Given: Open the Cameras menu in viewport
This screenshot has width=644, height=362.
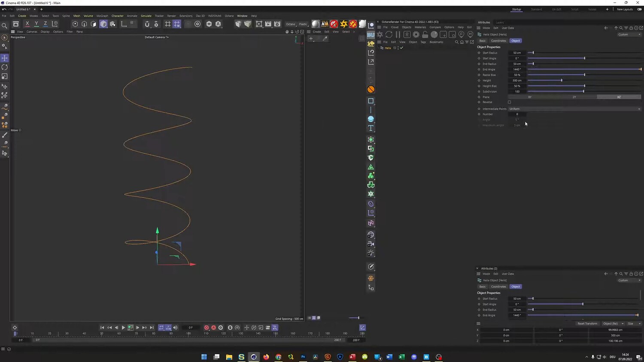Looking at the screenshot, I should tap(32, 32).
